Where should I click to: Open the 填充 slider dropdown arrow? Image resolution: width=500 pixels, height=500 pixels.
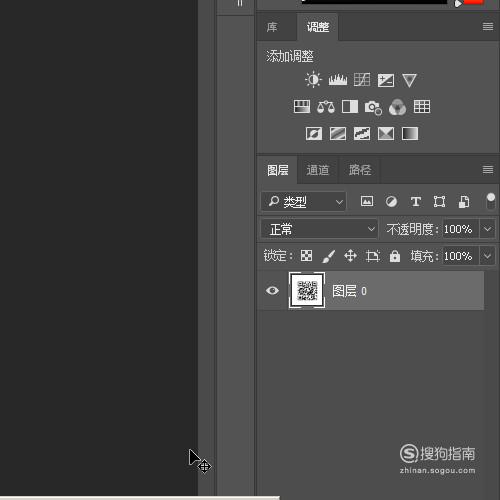(x=487, y=256)
